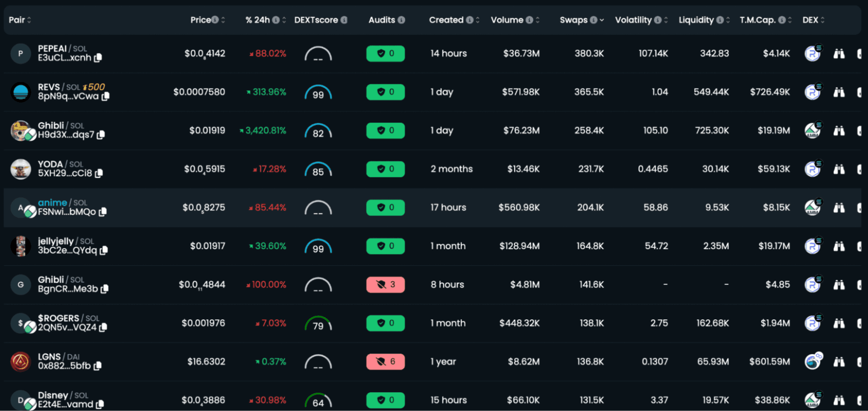The image size is (868, 411).
Task: Click the Raydium DEX icon on jellyjelly row
Action: (x=813, y=246)
